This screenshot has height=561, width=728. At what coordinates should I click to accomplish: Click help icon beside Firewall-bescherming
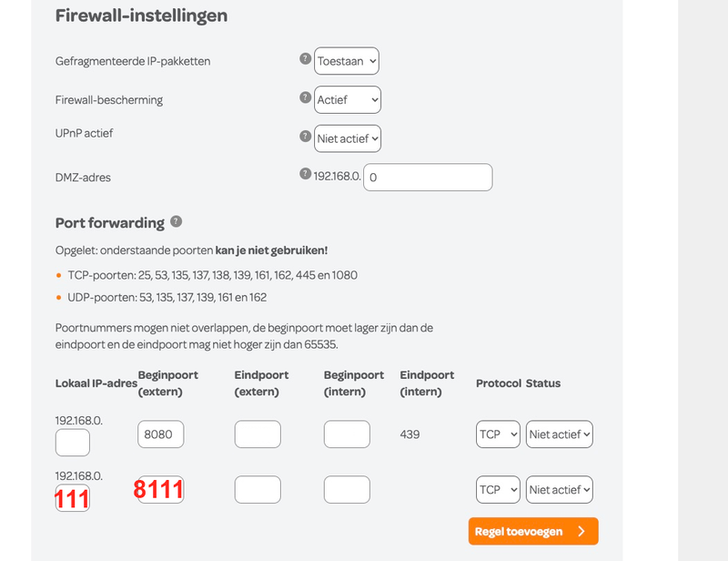point(306,97)
